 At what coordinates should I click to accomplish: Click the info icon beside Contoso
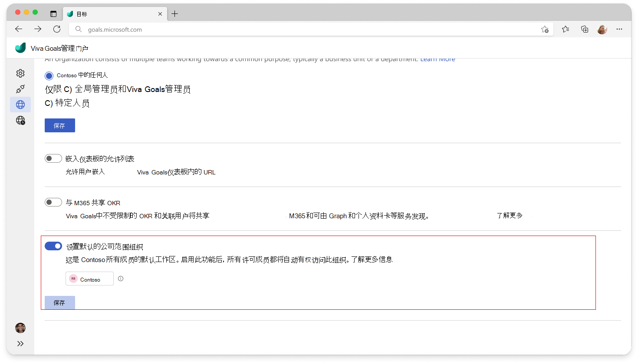point(121,279)
